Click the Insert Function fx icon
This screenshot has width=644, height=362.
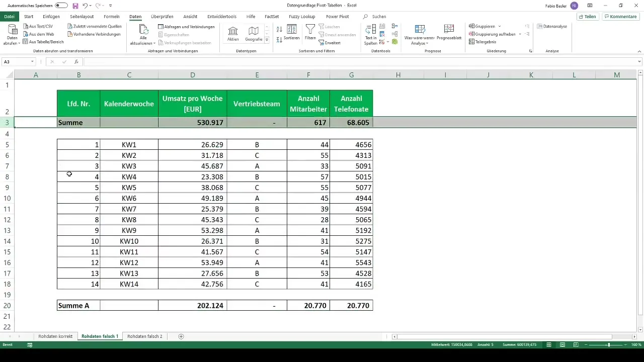click(76, 62)
